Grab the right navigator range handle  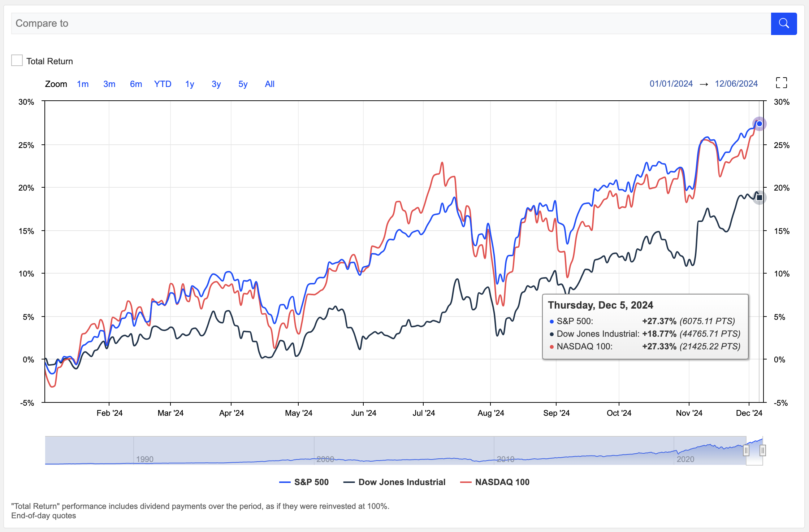coord(763,450)
